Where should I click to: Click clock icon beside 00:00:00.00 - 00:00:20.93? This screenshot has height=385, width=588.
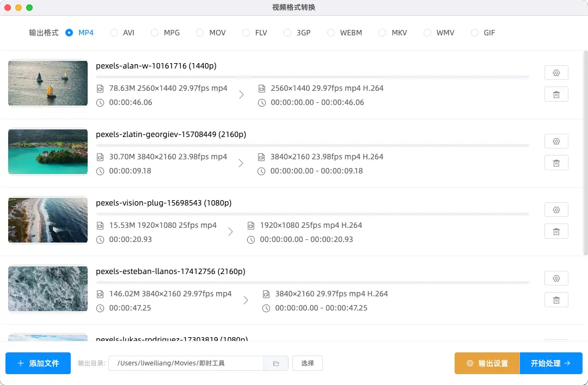(251, 240)
